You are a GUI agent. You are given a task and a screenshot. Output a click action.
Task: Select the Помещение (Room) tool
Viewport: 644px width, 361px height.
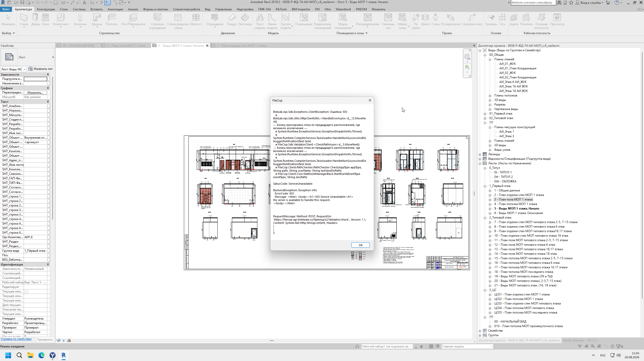pos(304,20)
